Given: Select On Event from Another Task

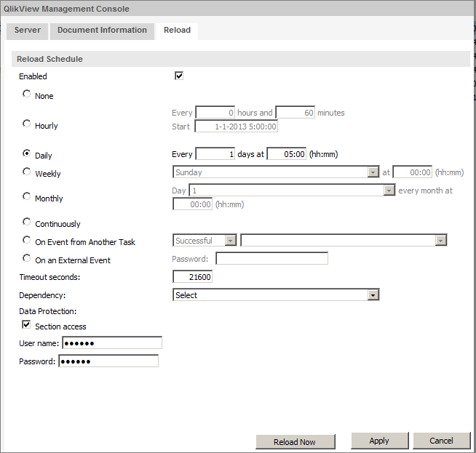Looking at the screenshot, I should [x=27, y=241].
